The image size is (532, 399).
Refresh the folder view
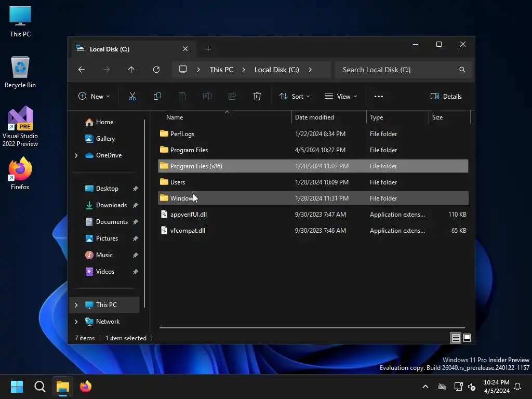coord(156,70)
